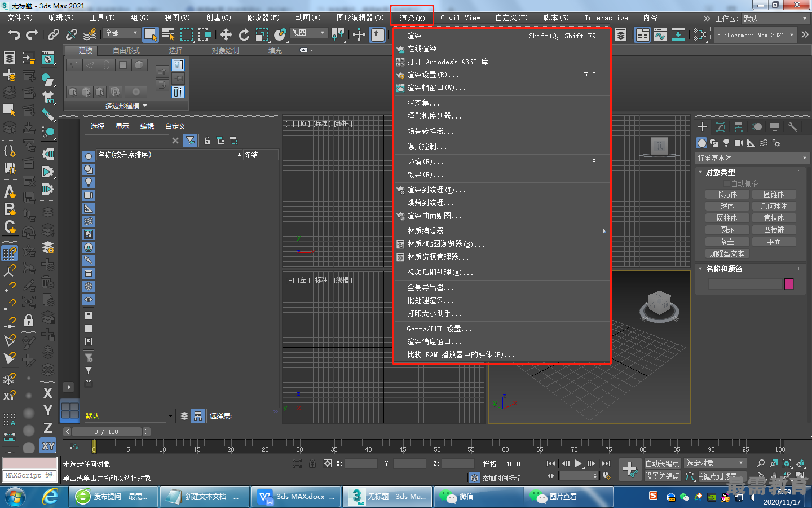The height and width of the screenshot is (508, 812).
Task: Open the 文件(F) menu
Action: click(x=20, y=18)
